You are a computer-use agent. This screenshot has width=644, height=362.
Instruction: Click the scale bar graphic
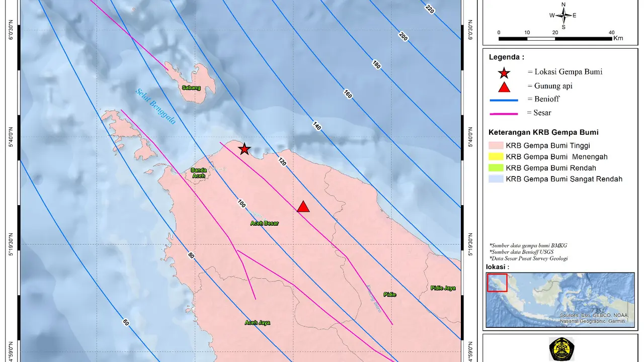pos(555,38)
